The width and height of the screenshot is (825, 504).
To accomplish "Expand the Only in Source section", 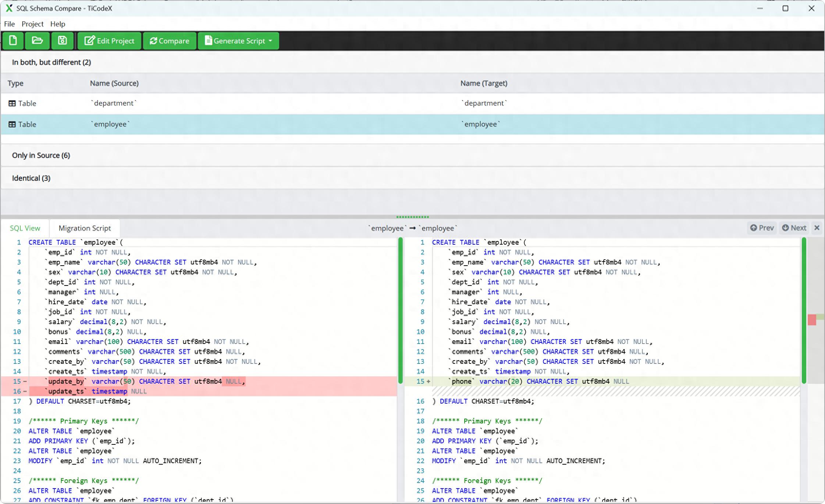I will [x=41, y=155].
